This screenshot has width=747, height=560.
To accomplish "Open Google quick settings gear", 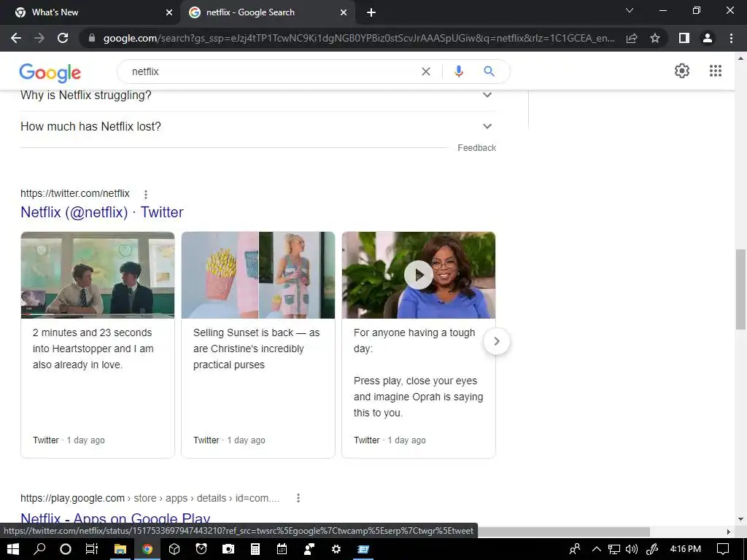I will (682, 71).
